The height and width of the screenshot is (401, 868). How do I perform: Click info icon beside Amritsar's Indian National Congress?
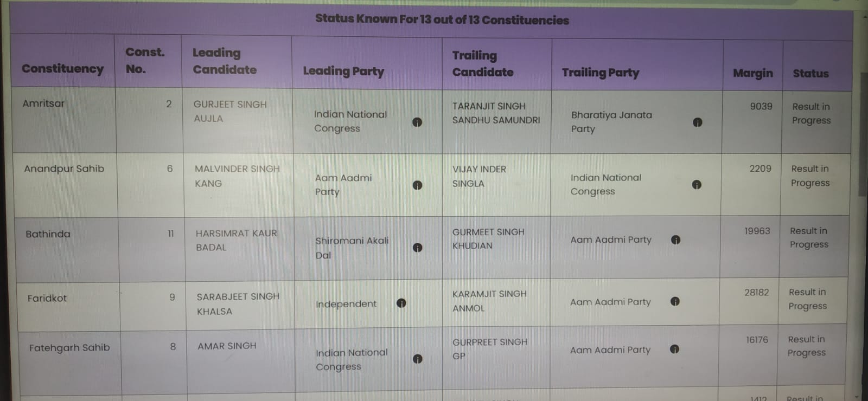[x=417, y=122]
